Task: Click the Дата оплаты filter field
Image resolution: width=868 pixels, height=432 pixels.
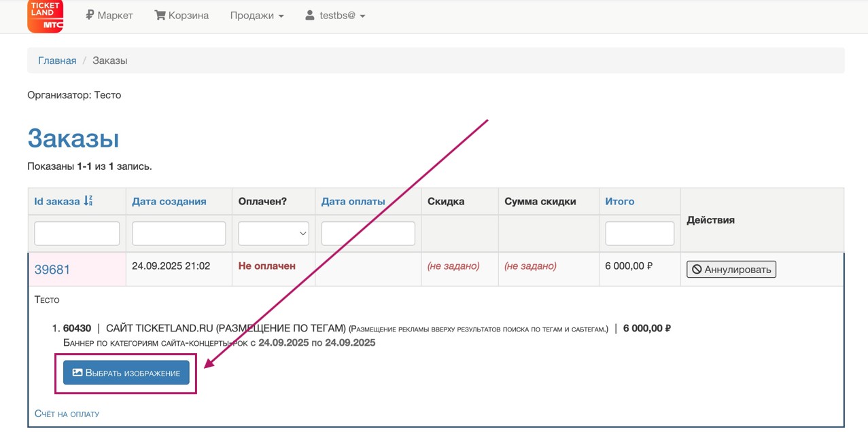Action: coord(368,234)
